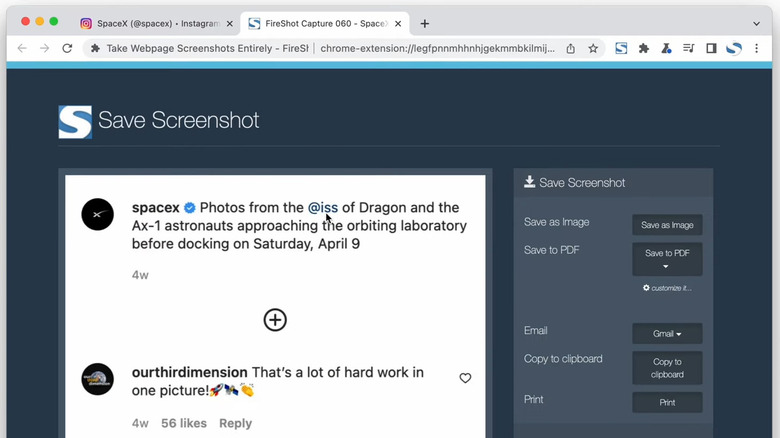Expand the Save to PDF dropdown
This screenshot has width=780, height=438.
[667, 260]
